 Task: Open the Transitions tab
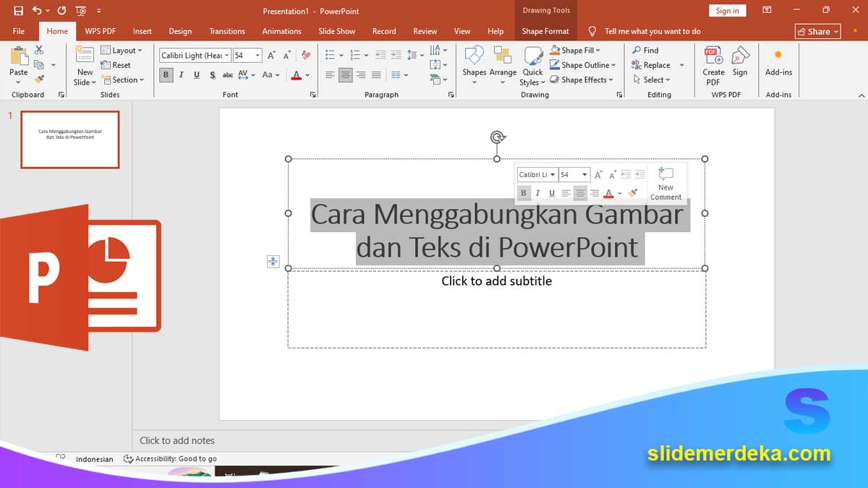[227, 31]
